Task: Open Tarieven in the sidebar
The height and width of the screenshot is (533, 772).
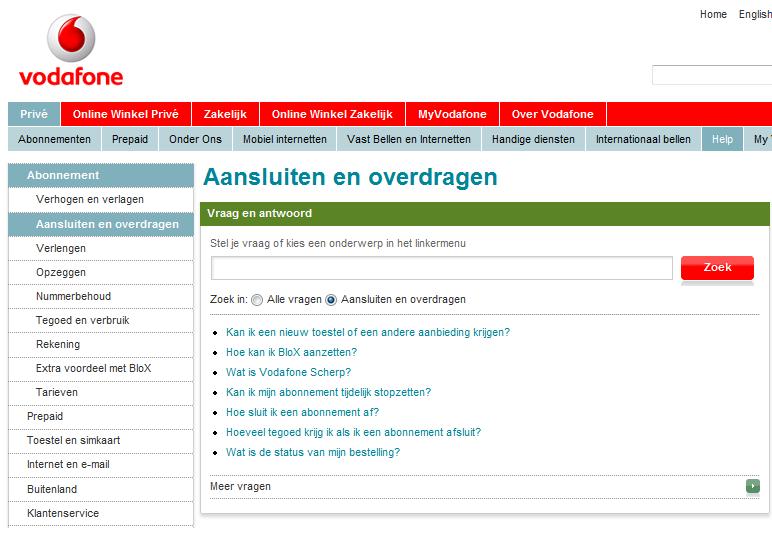Action: [101, 392]
